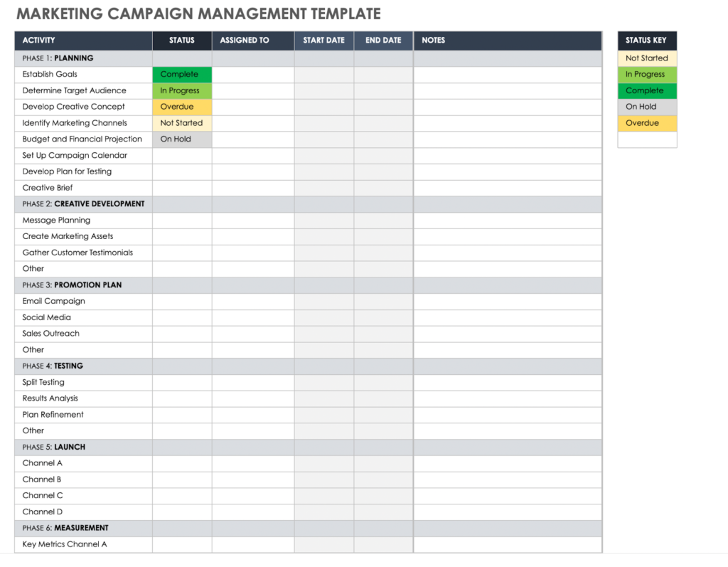The width and height of the screenshot is (728, 567).
Task: Select the Channel D cell
Action: tap(84, 512)
